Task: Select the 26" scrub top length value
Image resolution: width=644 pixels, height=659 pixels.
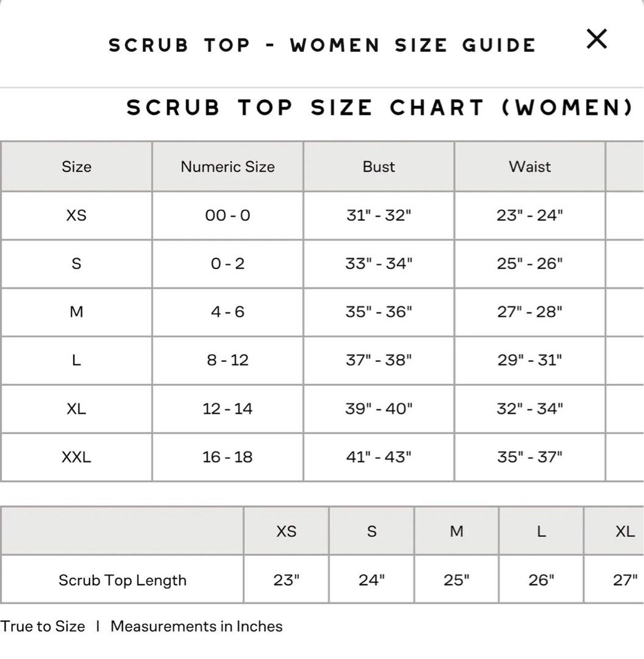Action: [x=541, y=580]
